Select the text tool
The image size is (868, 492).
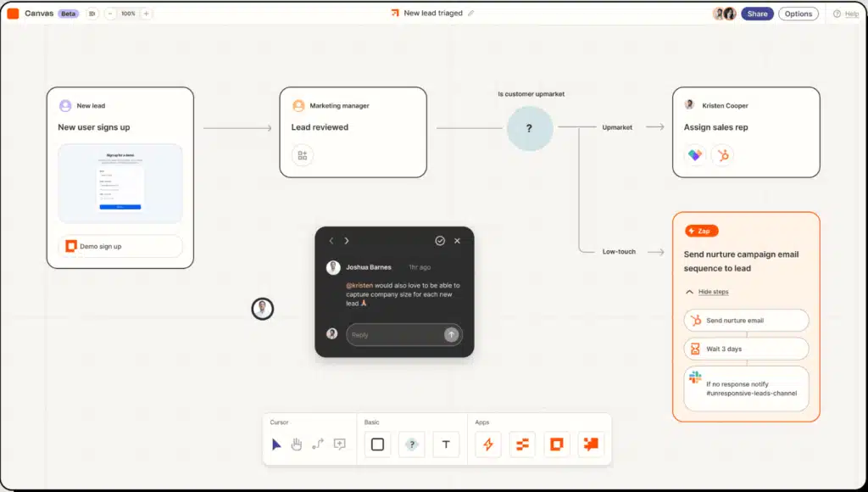446,444
